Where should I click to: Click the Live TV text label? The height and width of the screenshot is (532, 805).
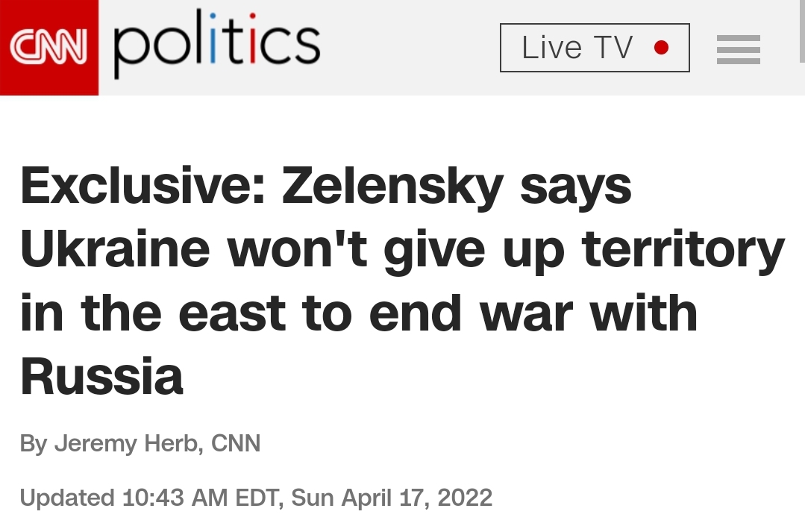(x=577, y=48)
